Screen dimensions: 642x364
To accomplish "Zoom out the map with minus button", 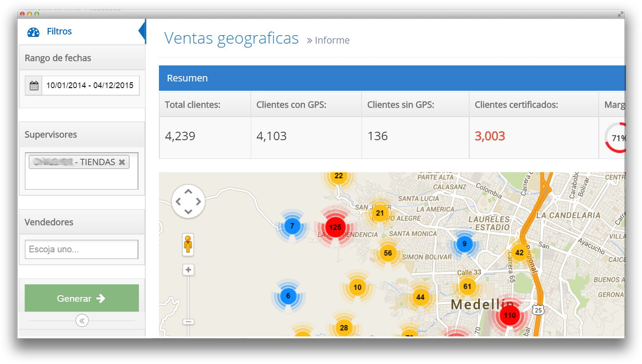I will point(188,321).
